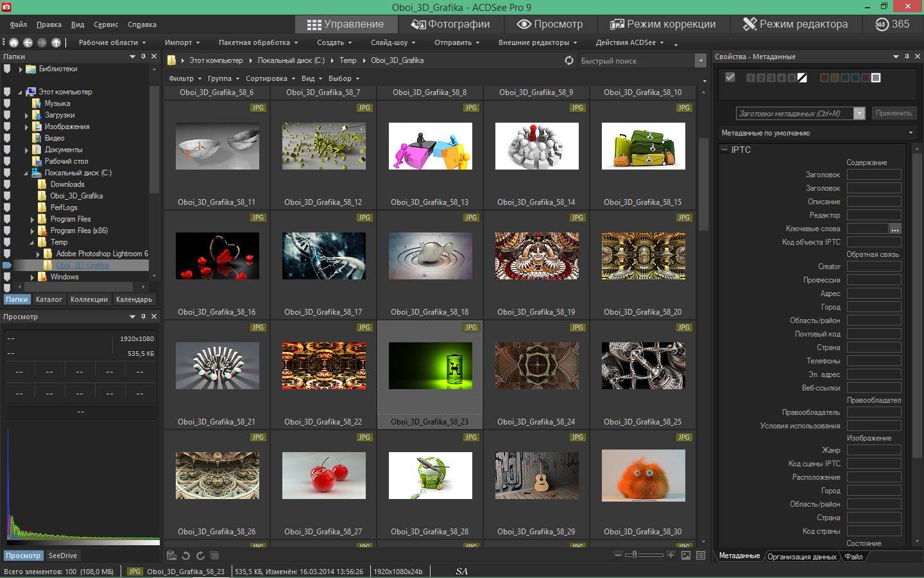Clear the rating with the slash icon
The width and height of the screenshot is (924, 578).
click(803, 78)
